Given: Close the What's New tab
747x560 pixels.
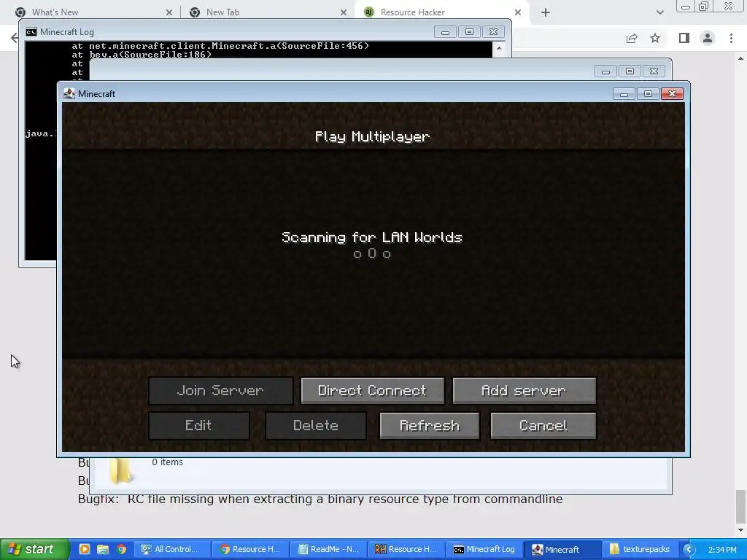Looking at the screenshot, I should pyautogui.click(x=169, y=12).
